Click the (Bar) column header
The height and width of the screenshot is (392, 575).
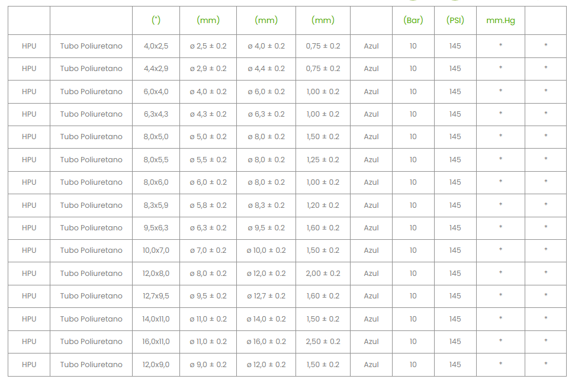(x=413, y=20)
